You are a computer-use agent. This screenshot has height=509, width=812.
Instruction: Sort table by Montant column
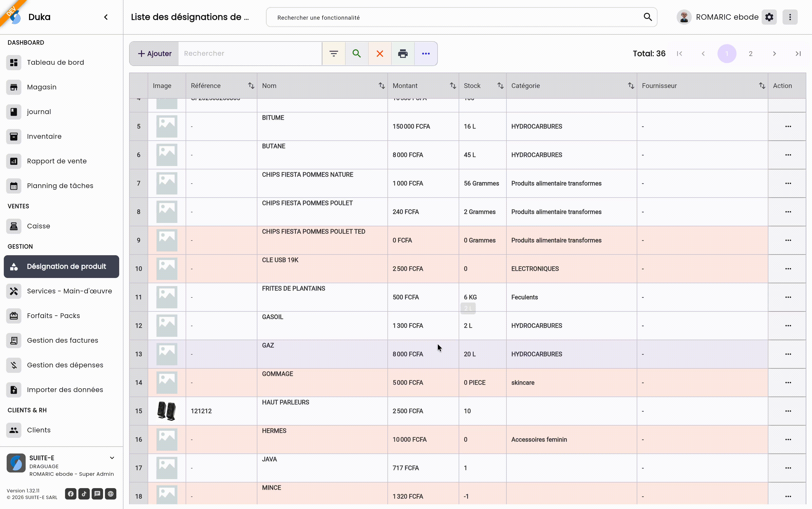453,86
